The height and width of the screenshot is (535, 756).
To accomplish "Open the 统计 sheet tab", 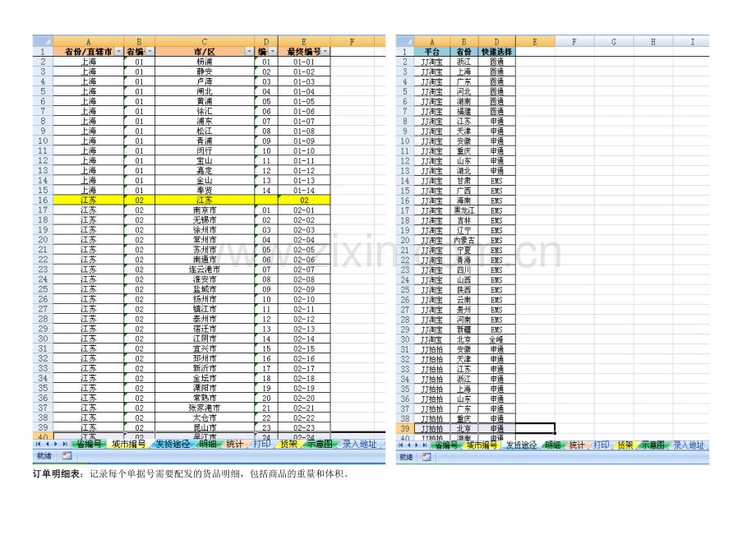I will (x=235, y=445).
